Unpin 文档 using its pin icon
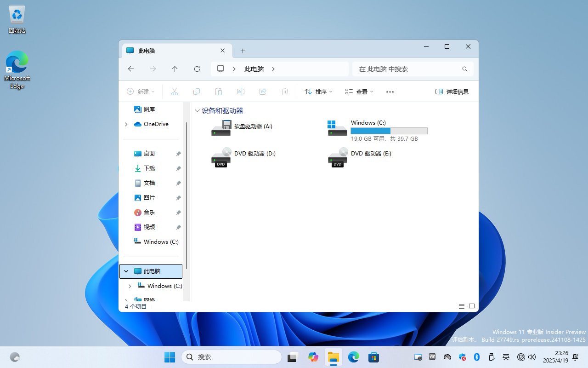 point(178,183)
